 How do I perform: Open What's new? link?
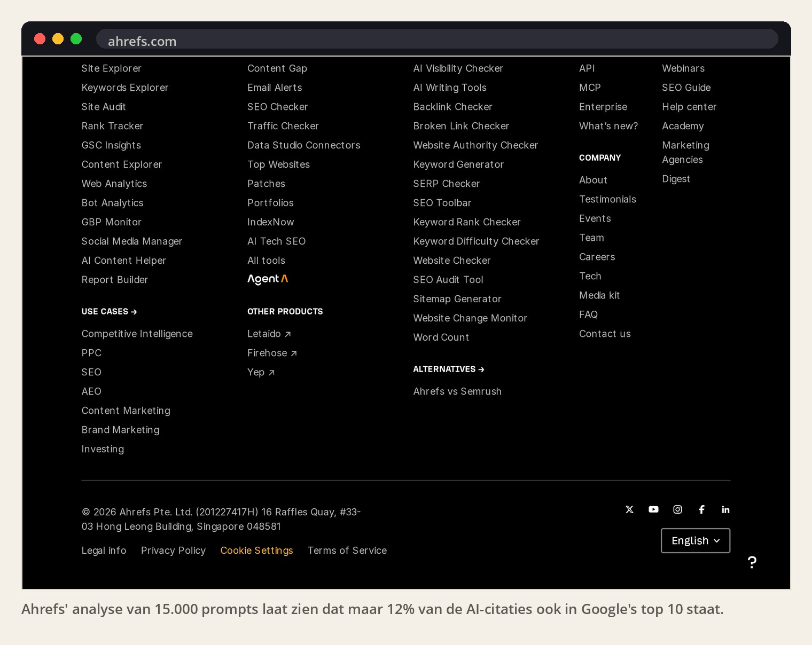(608, 126)
